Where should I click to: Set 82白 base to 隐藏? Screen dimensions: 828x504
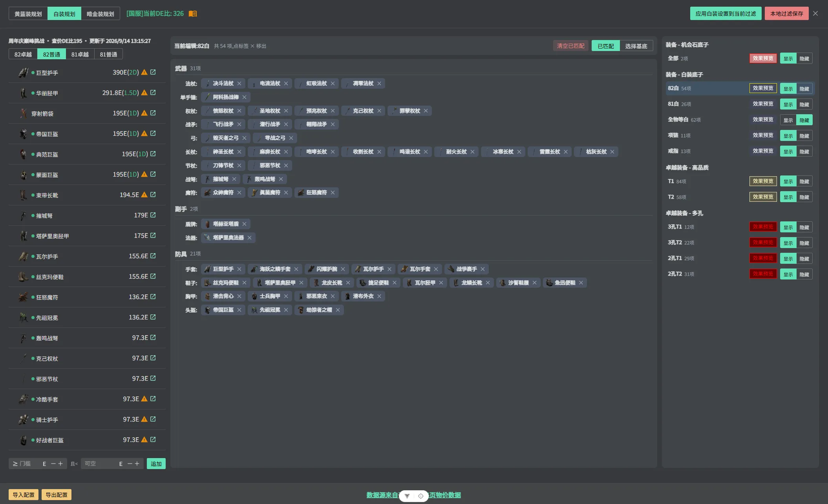[x=804, y=89]
